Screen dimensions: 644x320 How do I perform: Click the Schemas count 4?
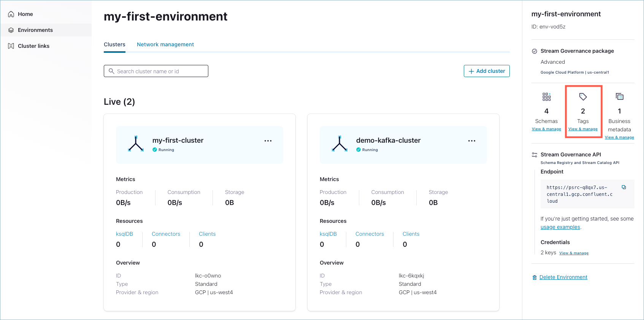coord(546,111)
